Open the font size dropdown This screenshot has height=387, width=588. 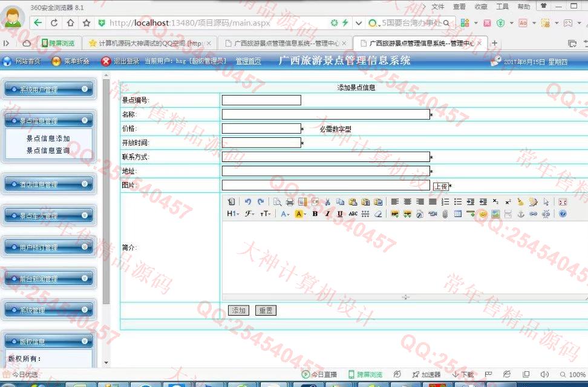coord(265,213)
